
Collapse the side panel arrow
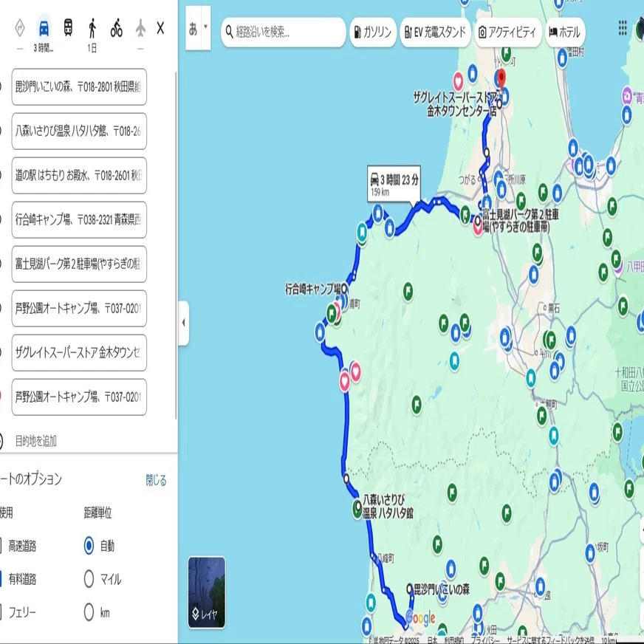coord(184,323)
